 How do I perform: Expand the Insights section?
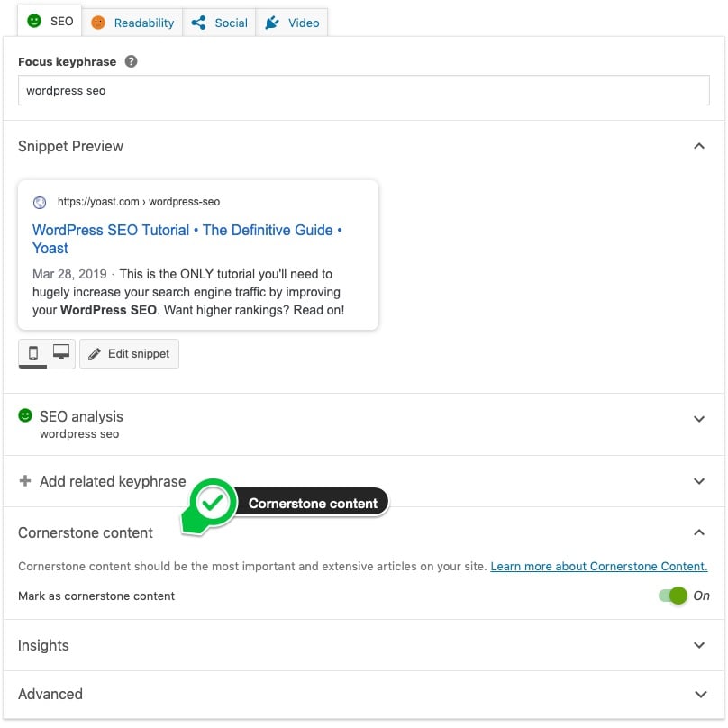pyautogui.click(x=698, y=645)
